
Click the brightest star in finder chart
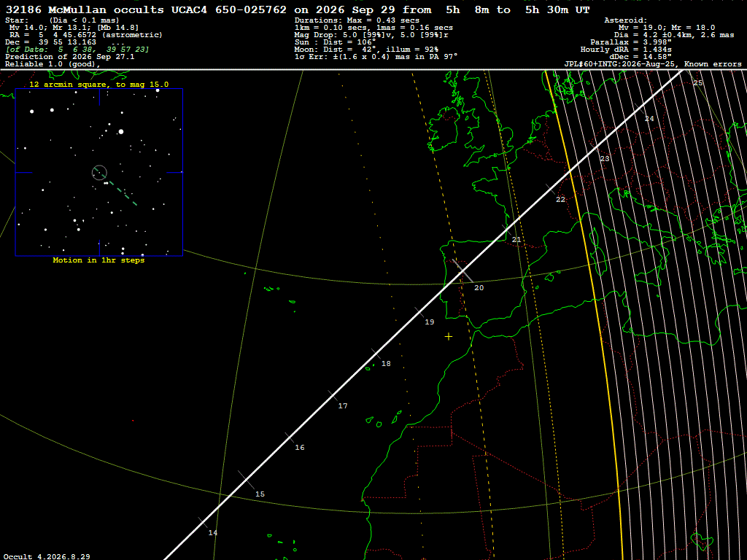(121, 131)
